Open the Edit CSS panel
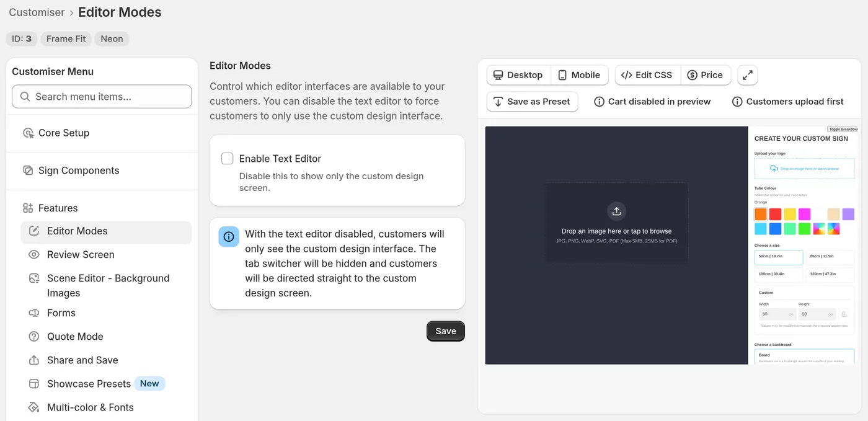The image size is (868, 421). (647, 75)
